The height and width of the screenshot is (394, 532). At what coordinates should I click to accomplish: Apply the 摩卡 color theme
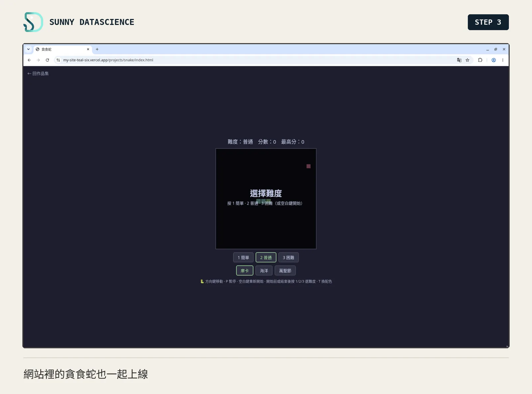[245, 271]
